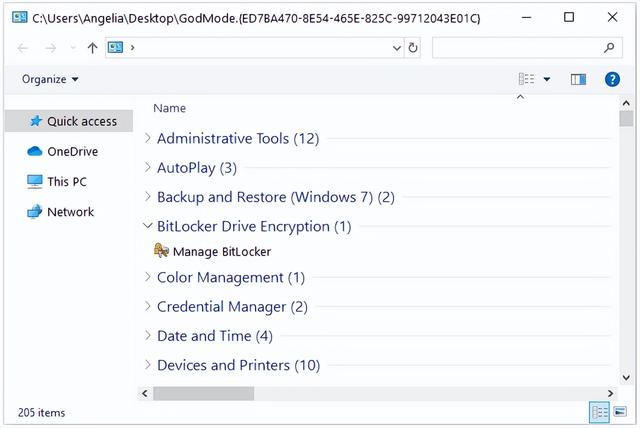Click the Devices and Printers (10) heading
The image size is (640, 428).
coord(238,365)
